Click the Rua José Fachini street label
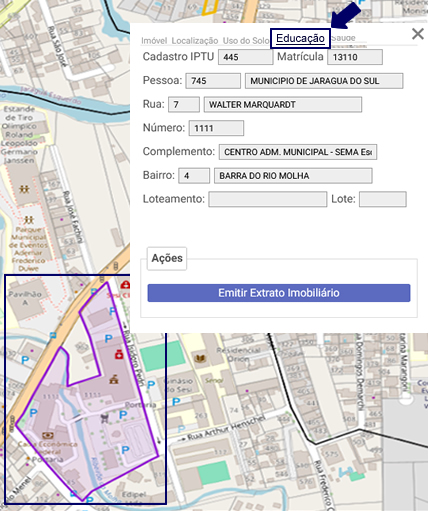The image size is (428, 511). (x=73, y=217)
